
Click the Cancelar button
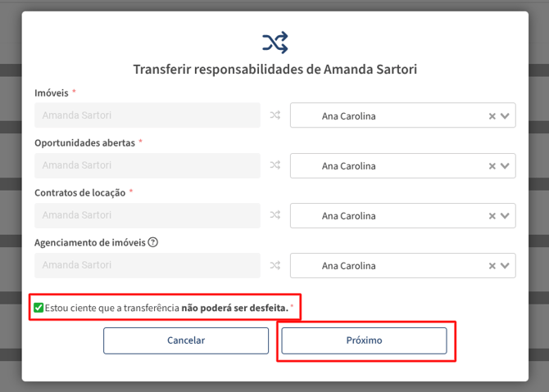[x=186, y=340]
